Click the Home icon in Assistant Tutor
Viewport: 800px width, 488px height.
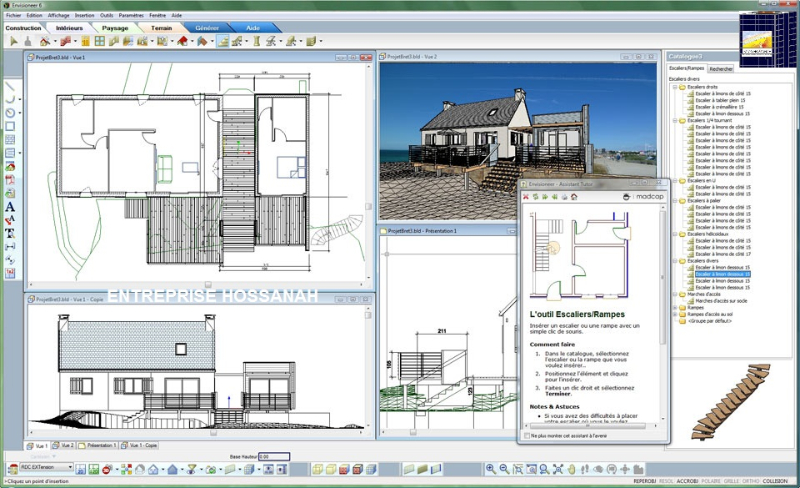point(574,197)
